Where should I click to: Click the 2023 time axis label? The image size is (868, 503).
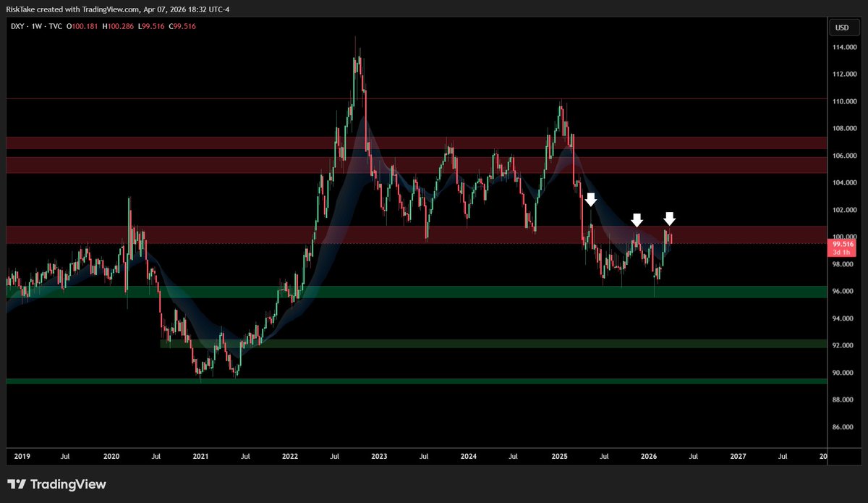(379, 457)
